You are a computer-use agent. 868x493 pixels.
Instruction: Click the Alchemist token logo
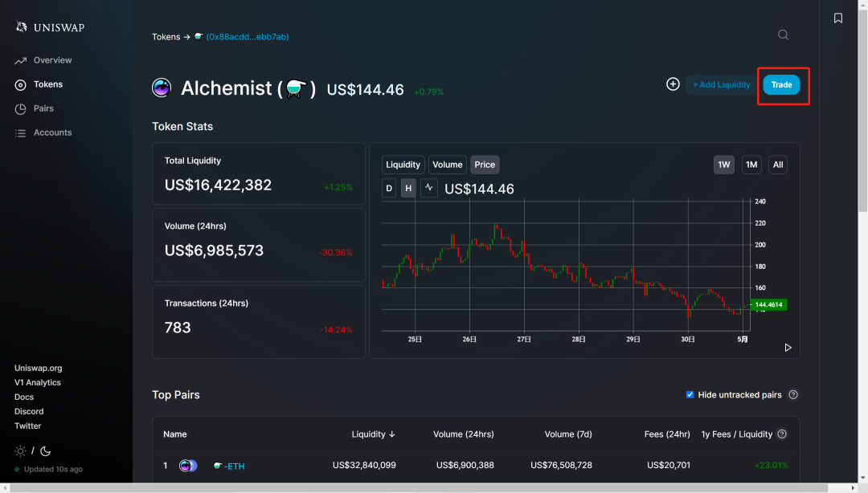162,88
